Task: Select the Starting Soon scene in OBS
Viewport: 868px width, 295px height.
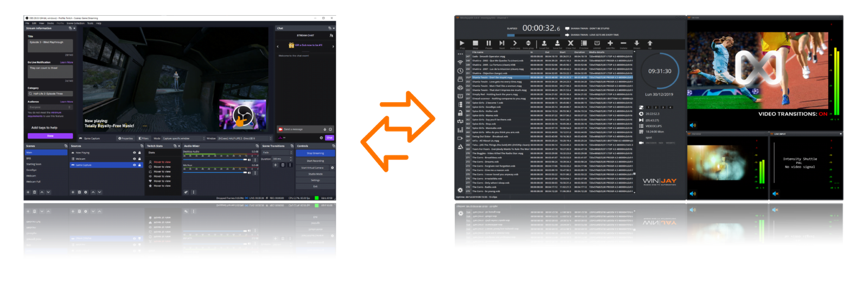Action: click(46, 164)
